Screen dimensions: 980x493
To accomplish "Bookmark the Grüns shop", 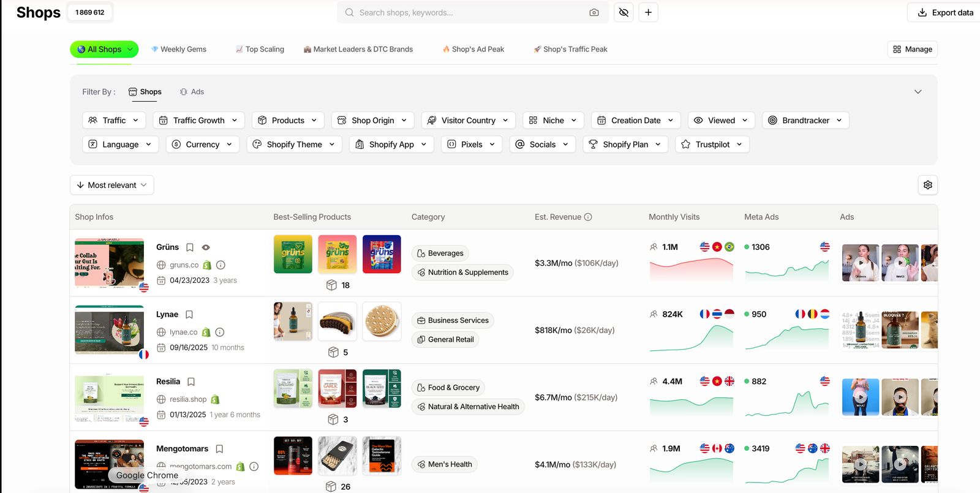I will (190, 247).
